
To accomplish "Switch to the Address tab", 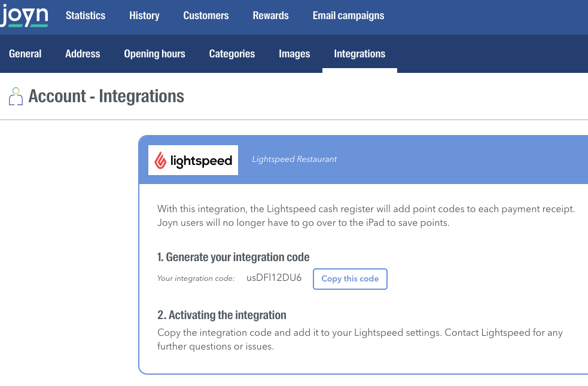I will point(83,54).
